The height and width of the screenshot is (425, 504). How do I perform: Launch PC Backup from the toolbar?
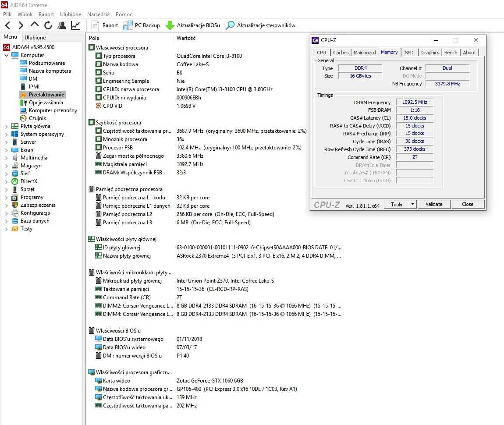(x=142, y=25)
